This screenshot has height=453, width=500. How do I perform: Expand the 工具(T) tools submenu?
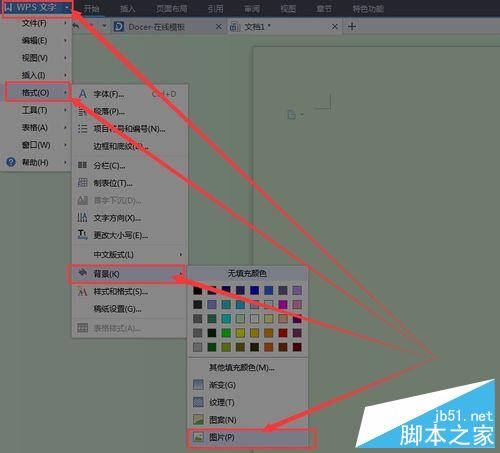click(36, 110)
